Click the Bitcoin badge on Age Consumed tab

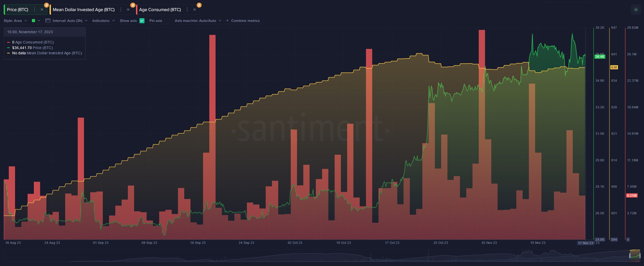pos(199,5)
